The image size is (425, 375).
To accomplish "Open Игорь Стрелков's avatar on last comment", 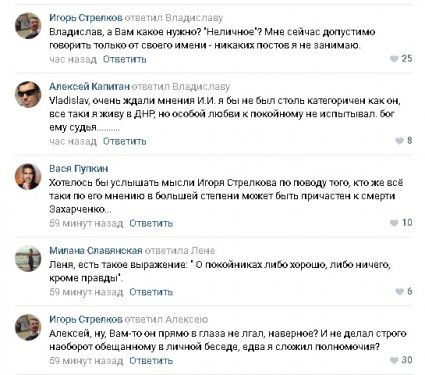I will point(28,327).
